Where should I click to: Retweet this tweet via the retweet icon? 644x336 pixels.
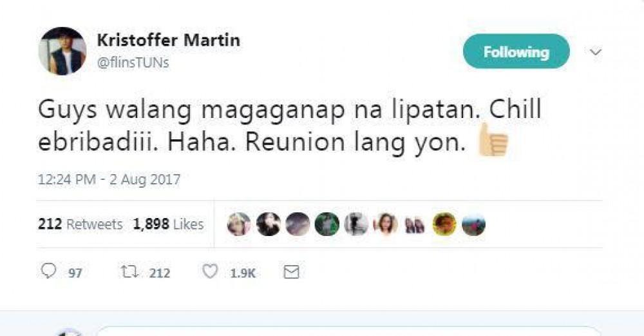point(128,272)
